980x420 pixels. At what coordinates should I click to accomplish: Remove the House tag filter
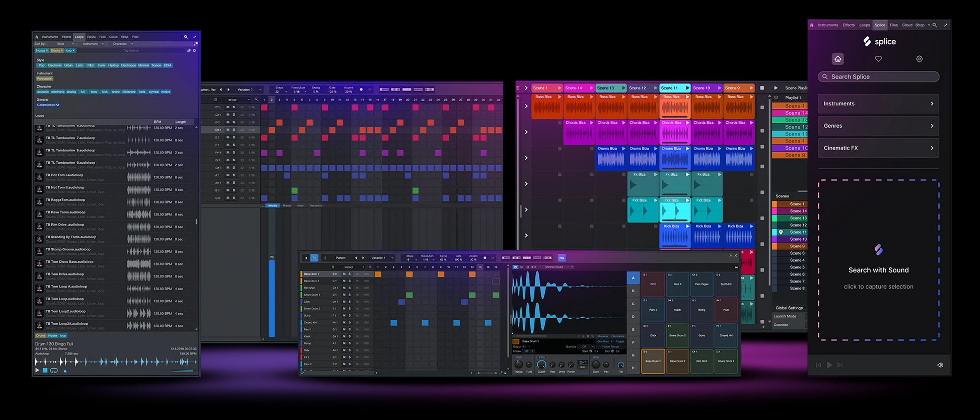coord(47,50)
